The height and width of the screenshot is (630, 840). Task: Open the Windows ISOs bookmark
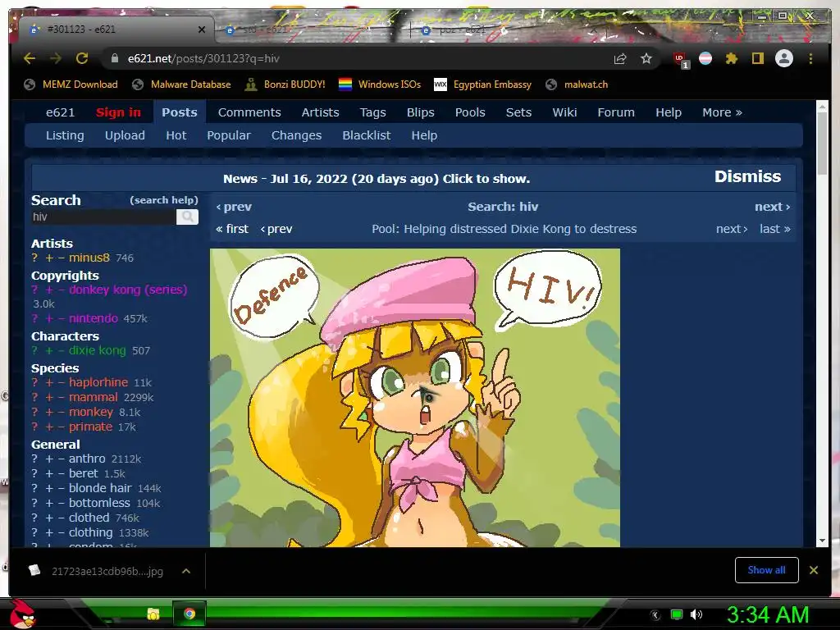(x=380, y=84)
